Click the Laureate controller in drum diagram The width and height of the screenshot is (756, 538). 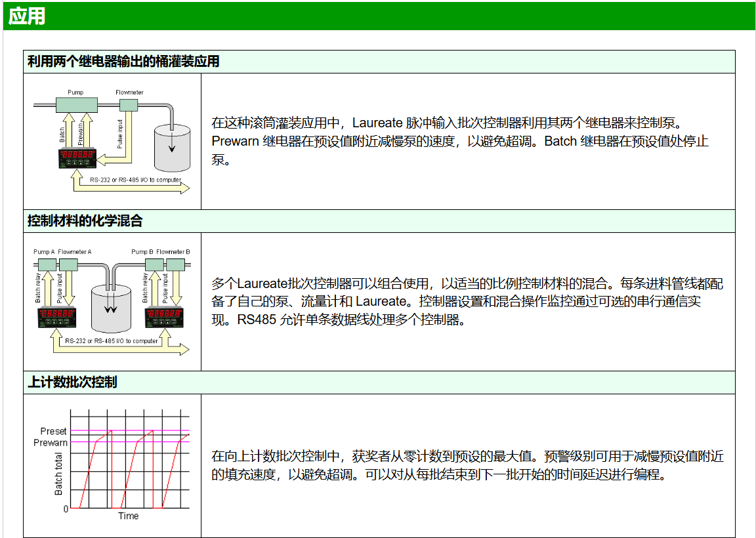coord(77,158)
